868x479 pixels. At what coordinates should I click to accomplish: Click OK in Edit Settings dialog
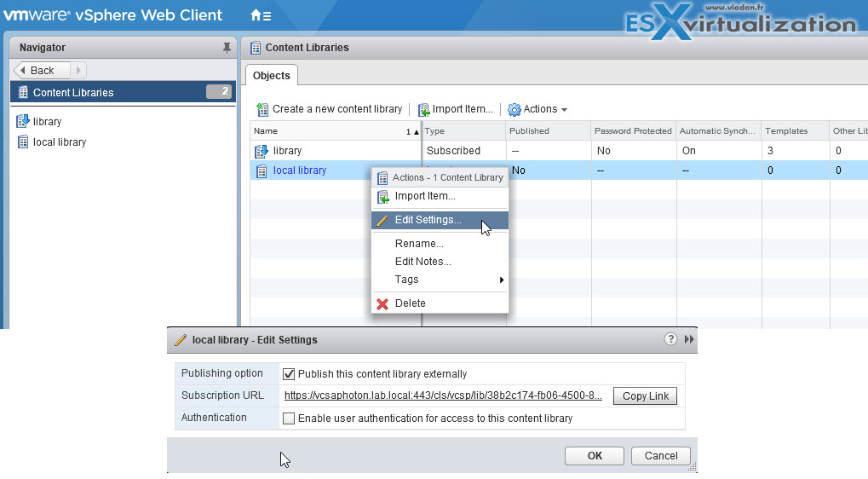pos(595,456)
